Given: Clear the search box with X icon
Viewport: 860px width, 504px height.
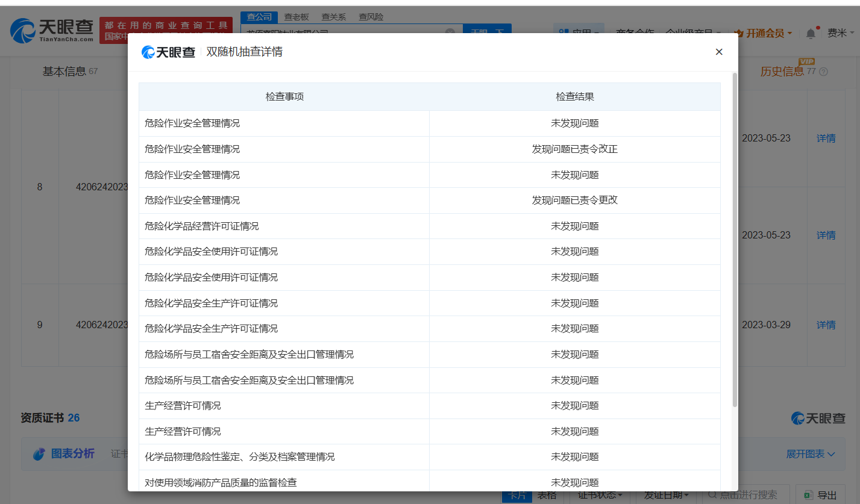Looking at the screenshot, I should pos(450,33).
